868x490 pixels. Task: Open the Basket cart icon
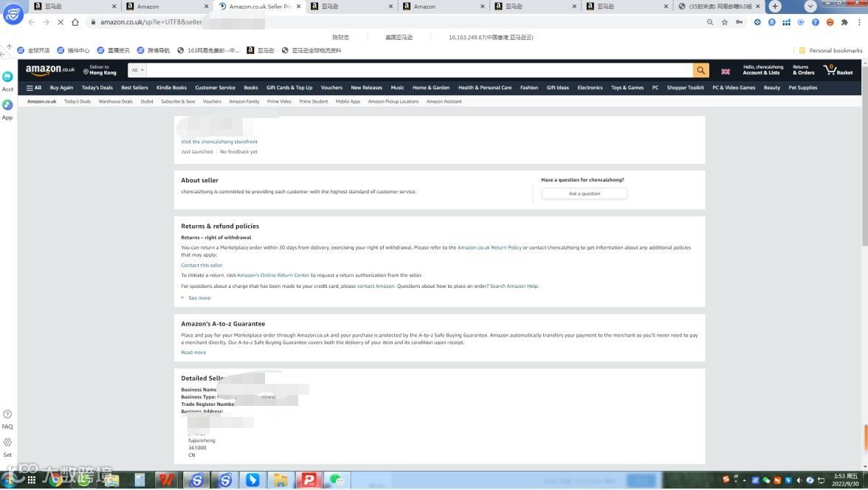pyautogui.click(x=838, y=70)
